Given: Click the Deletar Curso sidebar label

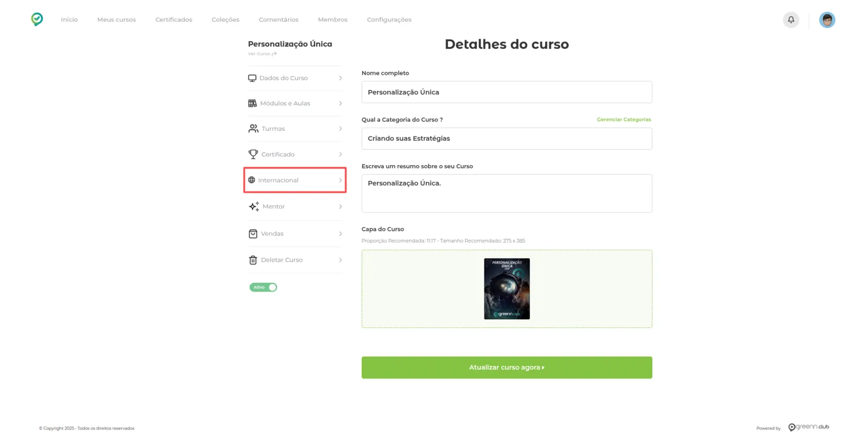Looking at the screenshot, I should pos(282,260).
